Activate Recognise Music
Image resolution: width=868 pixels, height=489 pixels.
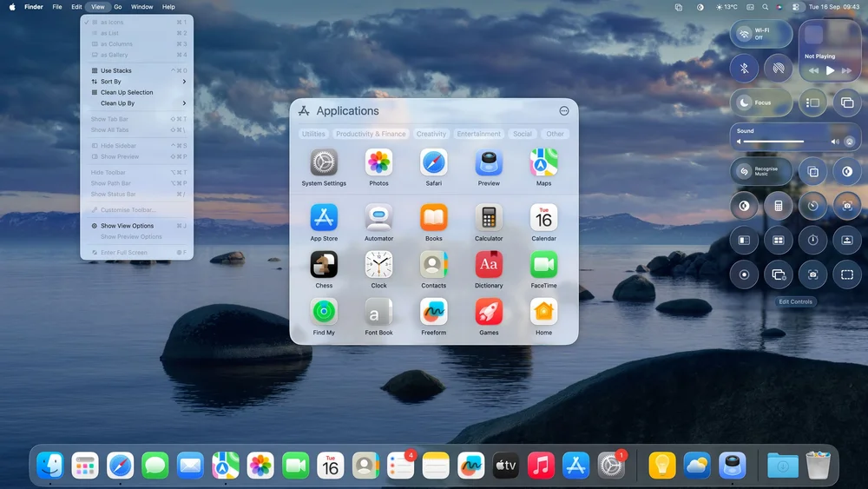tap(761, 172)
